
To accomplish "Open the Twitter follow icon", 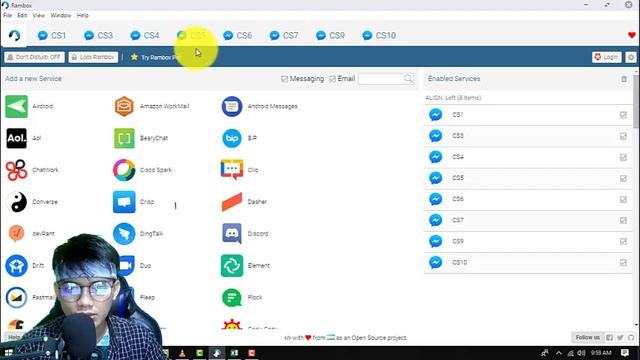I will (620, 338).
